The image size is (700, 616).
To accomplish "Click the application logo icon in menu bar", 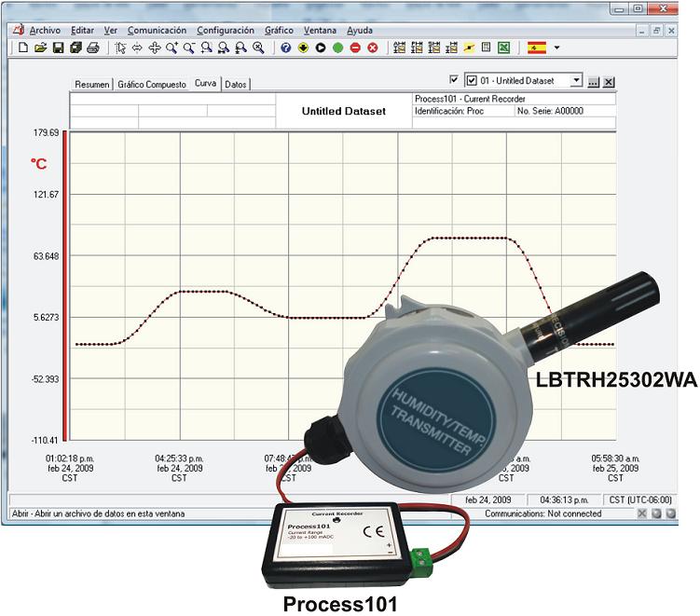I will (x=19, y=30).
